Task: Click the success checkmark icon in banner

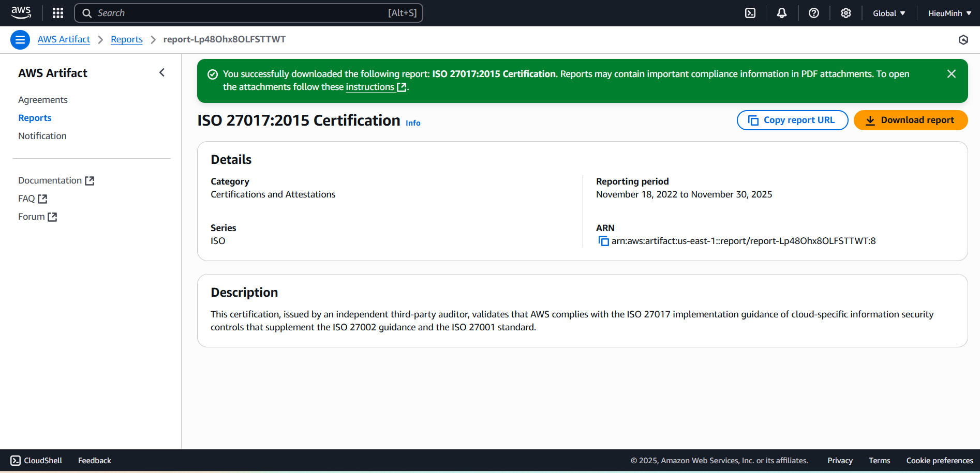Action: [x=212, y=74]
